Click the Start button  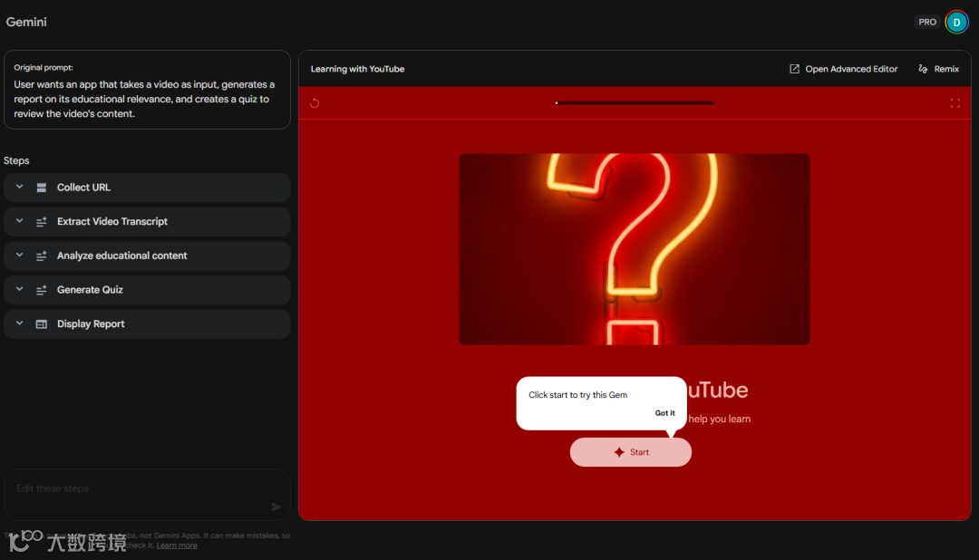coord(631,452)
